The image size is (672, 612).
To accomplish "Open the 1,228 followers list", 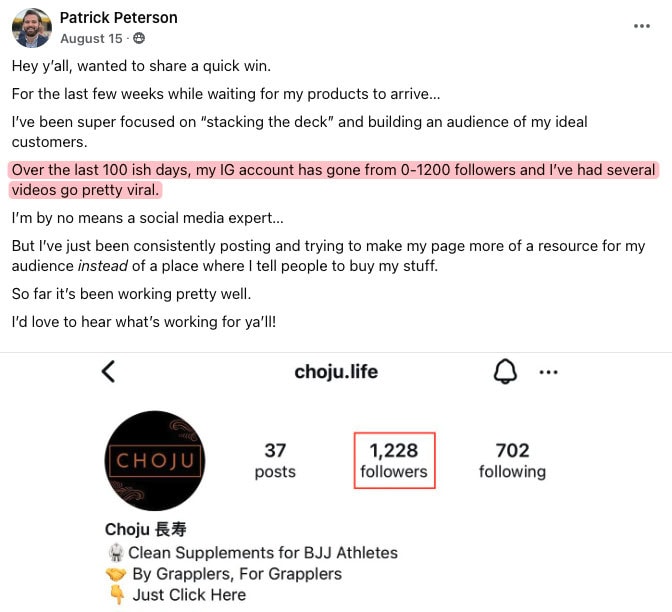I will [394, 460].
